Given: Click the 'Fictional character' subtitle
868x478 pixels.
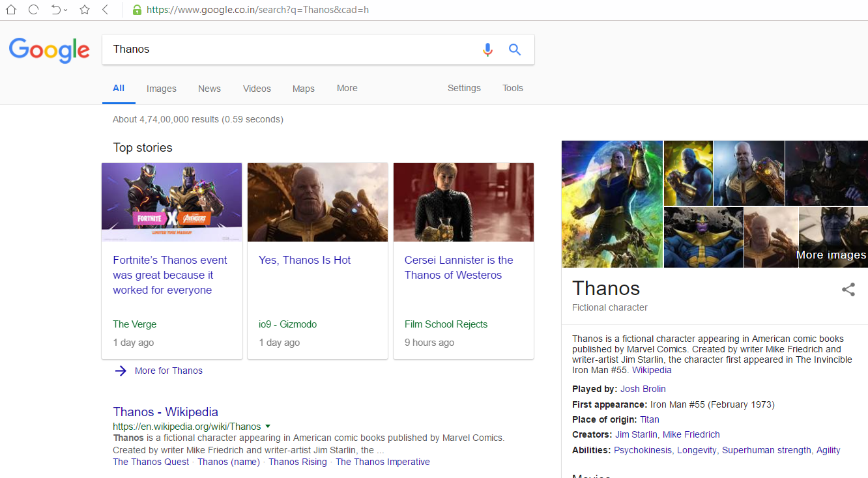Looking at the screenshot, I should click(x=610, y=307).
